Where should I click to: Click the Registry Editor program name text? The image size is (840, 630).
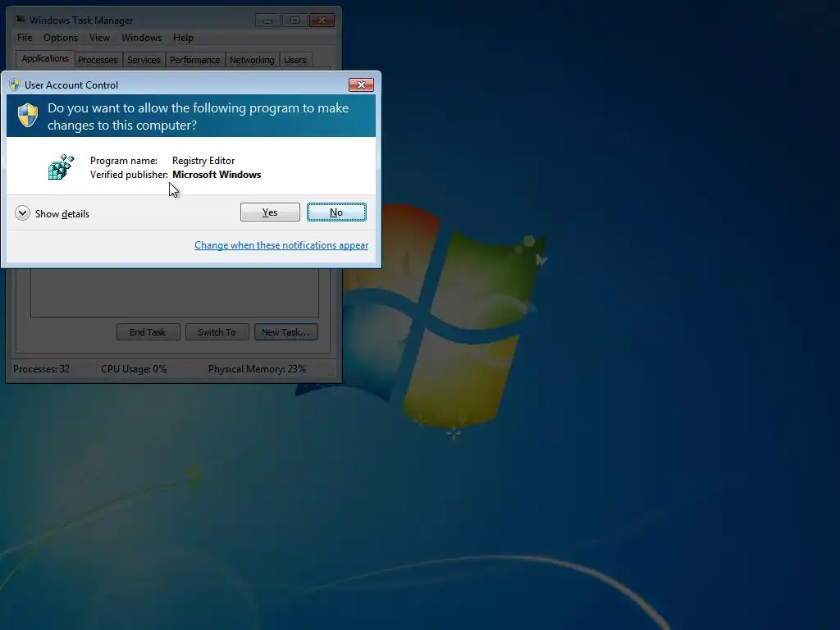[203, 161]
